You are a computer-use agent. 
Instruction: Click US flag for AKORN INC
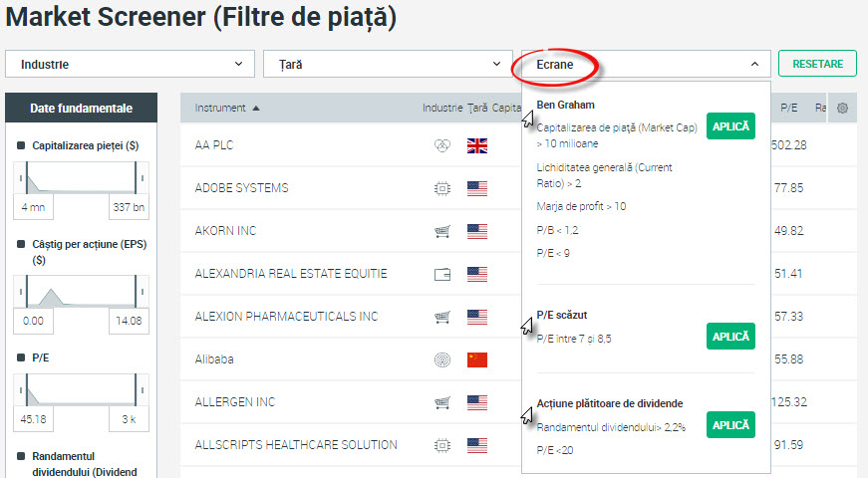(477, 231)
